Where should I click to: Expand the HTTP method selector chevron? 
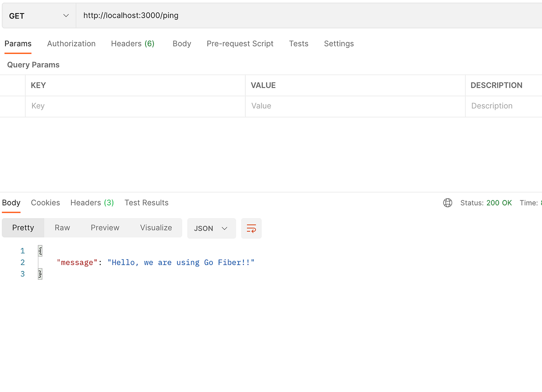(x=67, y=15)
